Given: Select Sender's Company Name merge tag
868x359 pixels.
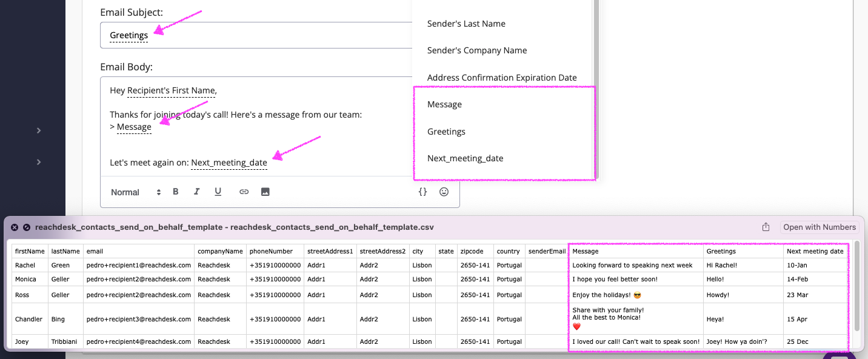Looking at the screenshot, I should point(477,50).
